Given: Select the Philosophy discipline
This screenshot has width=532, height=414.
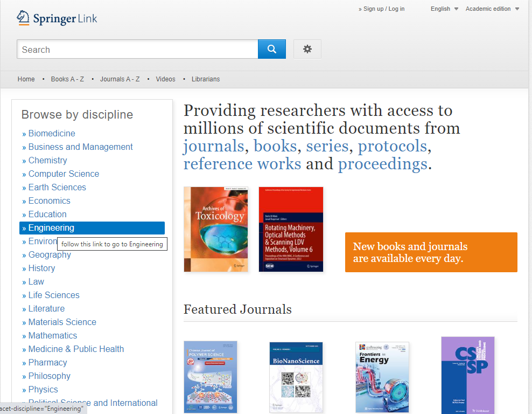Looking at the screenshot, I should [x=49, y=376].
